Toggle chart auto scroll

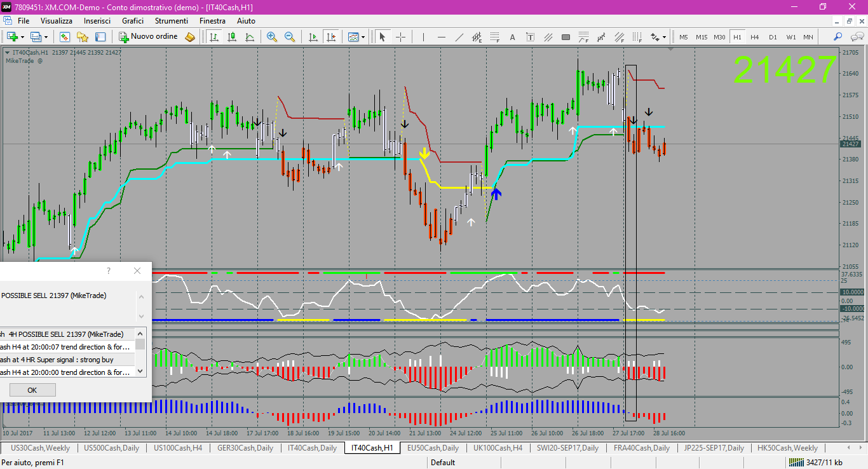click(x=313, y=37)
